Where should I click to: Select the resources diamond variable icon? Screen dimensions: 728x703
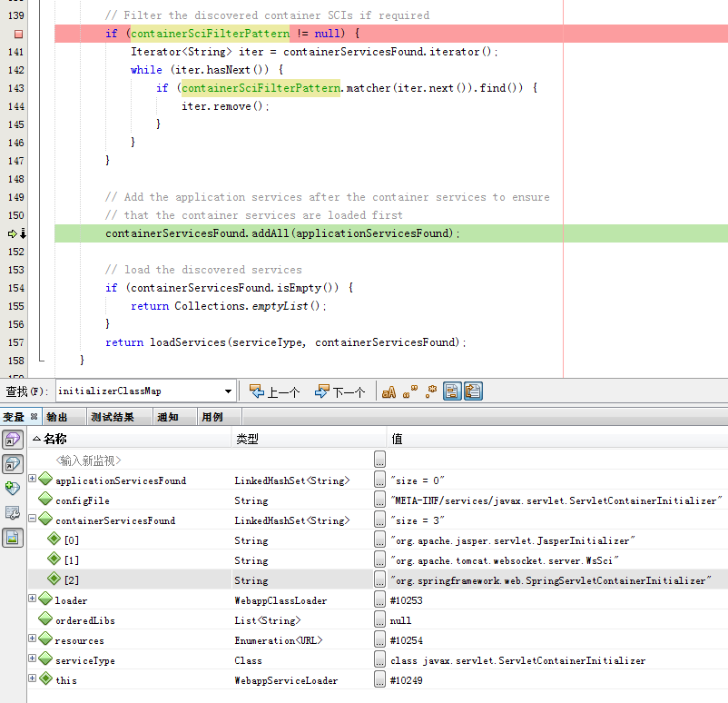coord(45,639)
